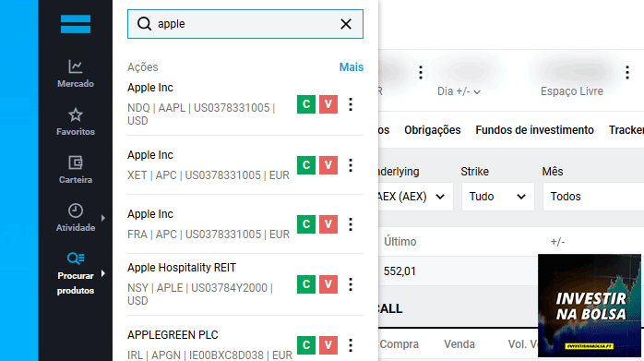644x361 pixels.
Task: Buy Apple Inc NDQ AAPL (C)
Action: pyautogui.click(x=306, y=104)
